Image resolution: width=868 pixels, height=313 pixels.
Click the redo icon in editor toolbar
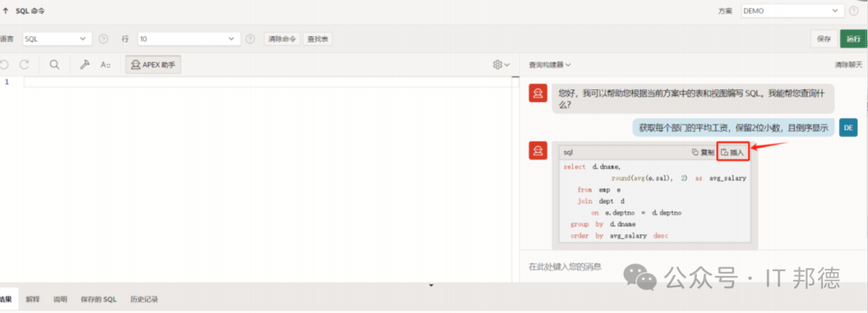tap(24, 65)
